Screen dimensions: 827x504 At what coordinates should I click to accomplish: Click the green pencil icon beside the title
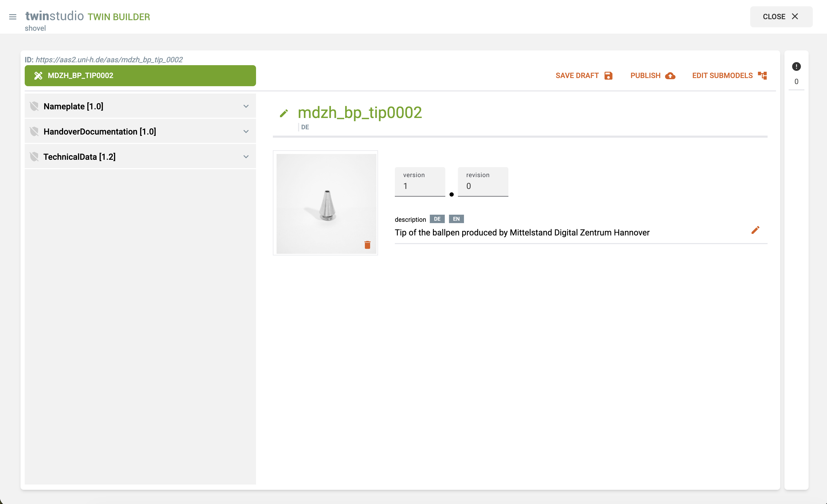(284, 114)
